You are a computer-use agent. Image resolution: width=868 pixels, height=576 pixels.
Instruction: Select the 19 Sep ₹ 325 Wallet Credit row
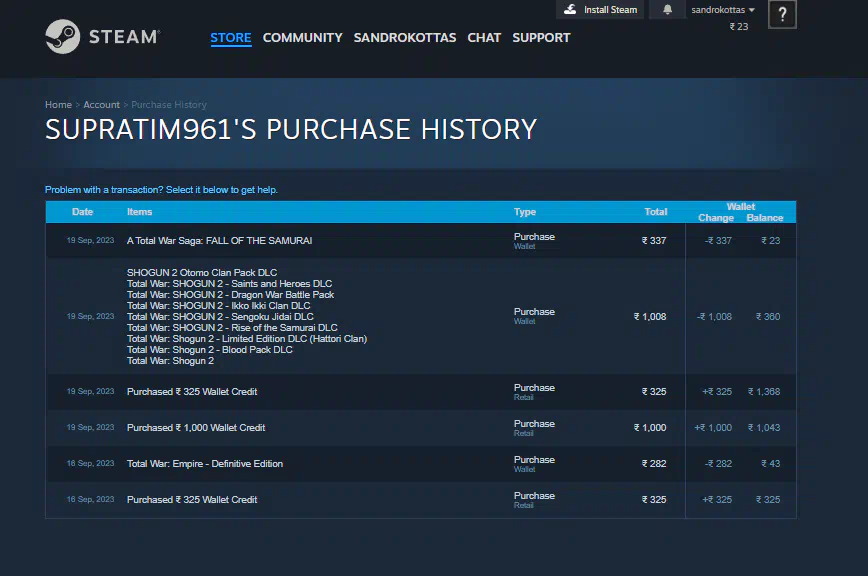191,392
